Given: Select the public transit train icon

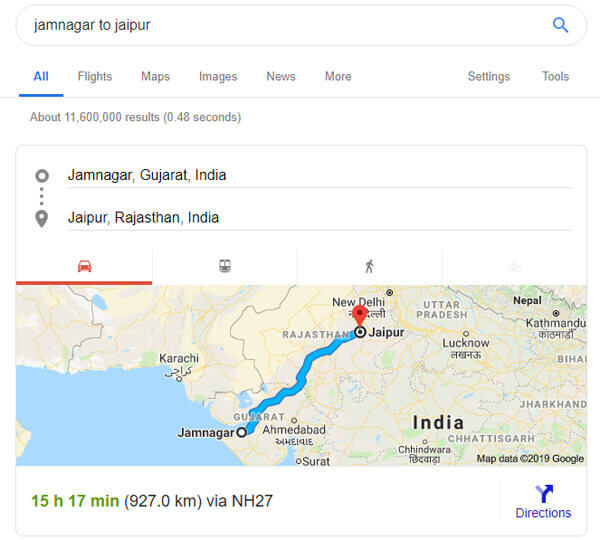Looking at the screenshot, I should 225,266.
